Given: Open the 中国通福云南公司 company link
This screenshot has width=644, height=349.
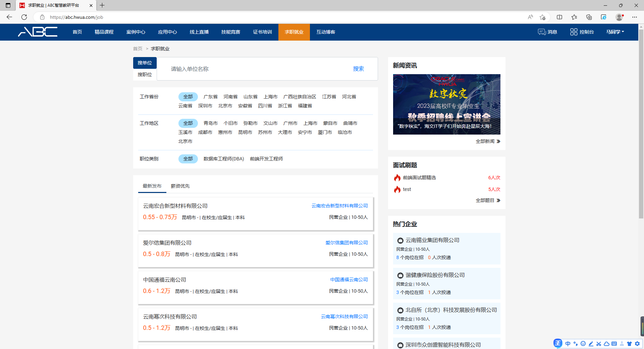Looking at the screenshot, I should point(349,280).
